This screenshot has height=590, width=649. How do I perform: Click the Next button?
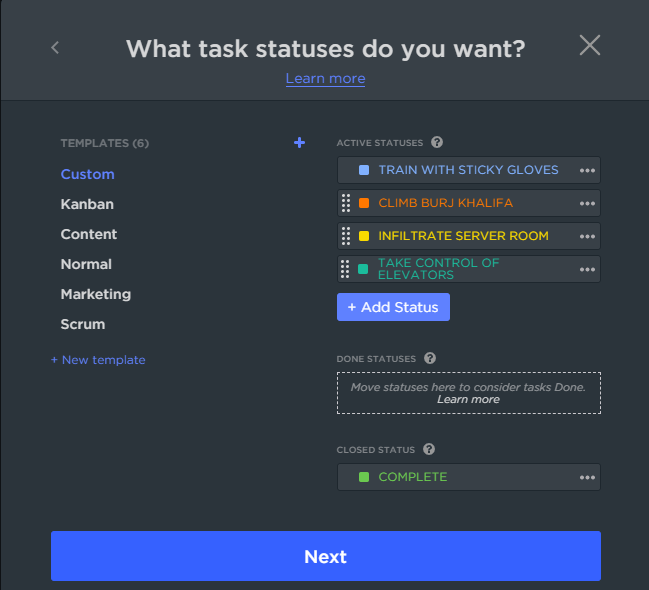pos(326,556)
